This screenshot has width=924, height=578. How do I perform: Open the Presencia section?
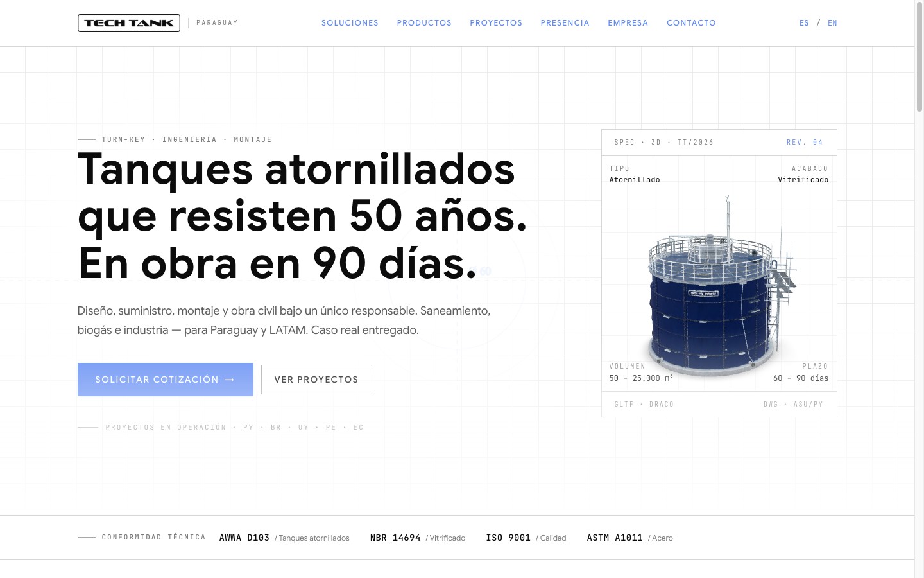565,23
